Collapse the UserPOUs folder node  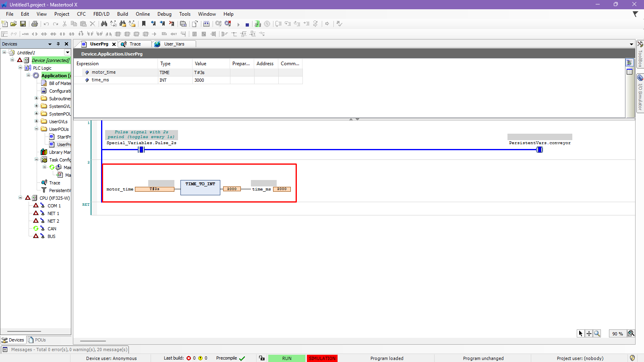[x=36, y=129]
